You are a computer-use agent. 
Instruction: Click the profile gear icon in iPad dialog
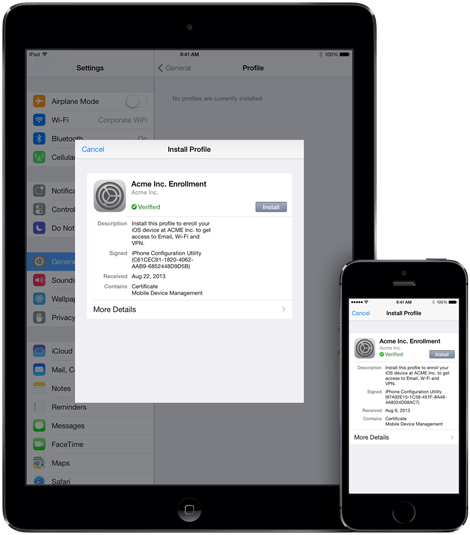click(110, 196)
